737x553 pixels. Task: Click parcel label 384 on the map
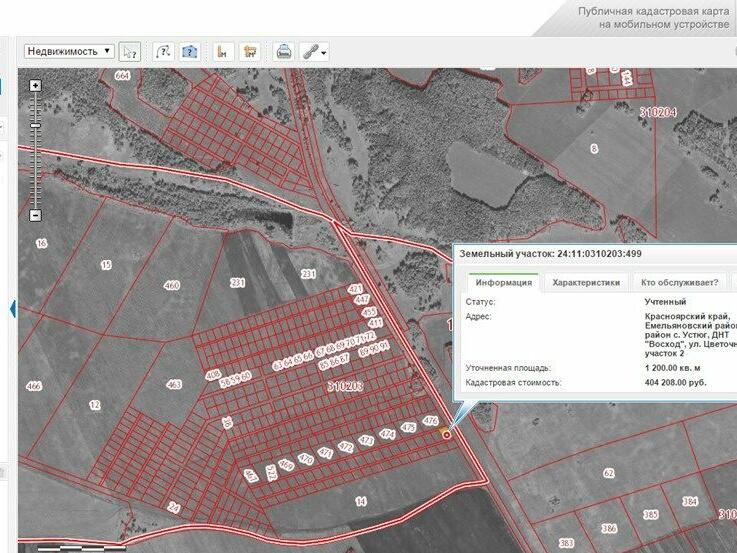coord(690,501)
